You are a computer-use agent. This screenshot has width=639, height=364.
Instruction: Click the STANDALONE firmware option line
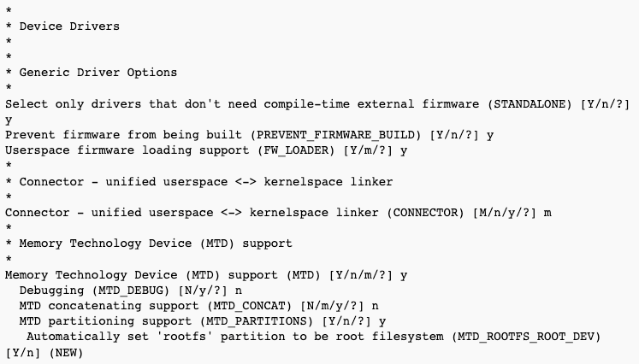(x=317, y=104)
